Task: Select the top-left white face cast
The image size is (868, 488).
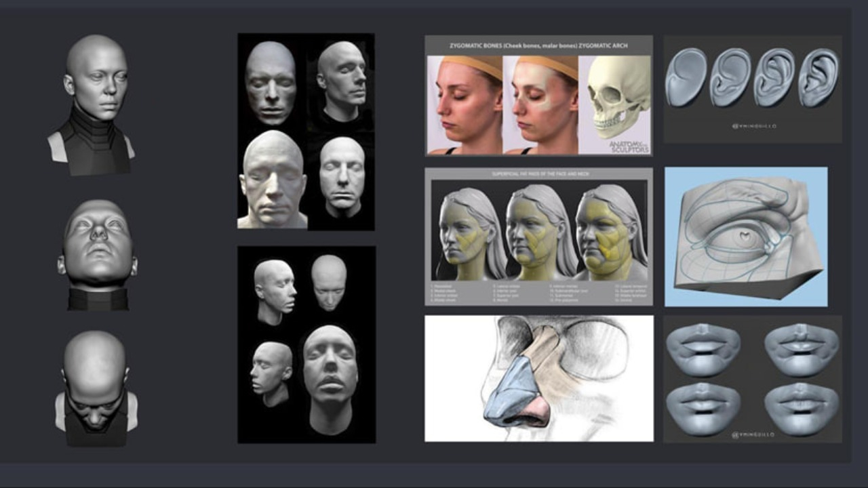Action: pyautogui.click(x=270, y=83)
